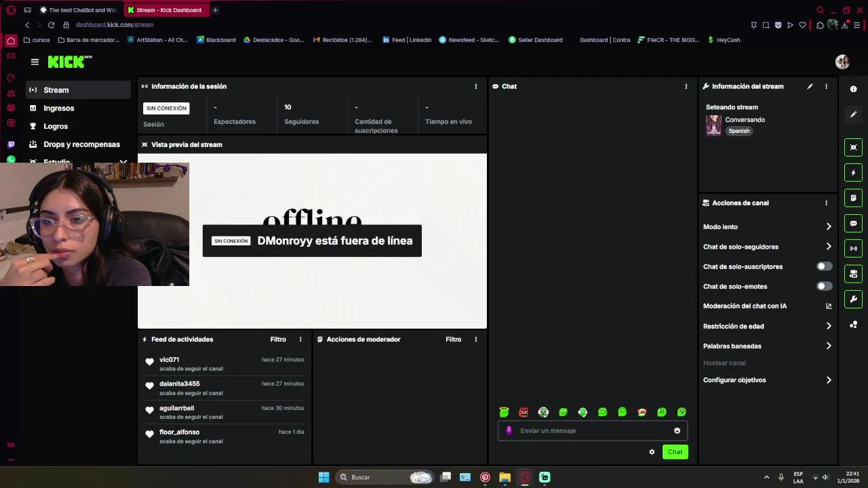868x488 pixels.
Task: Toggle the broadcast signal widget icon
Action: (x=853, y=248)
